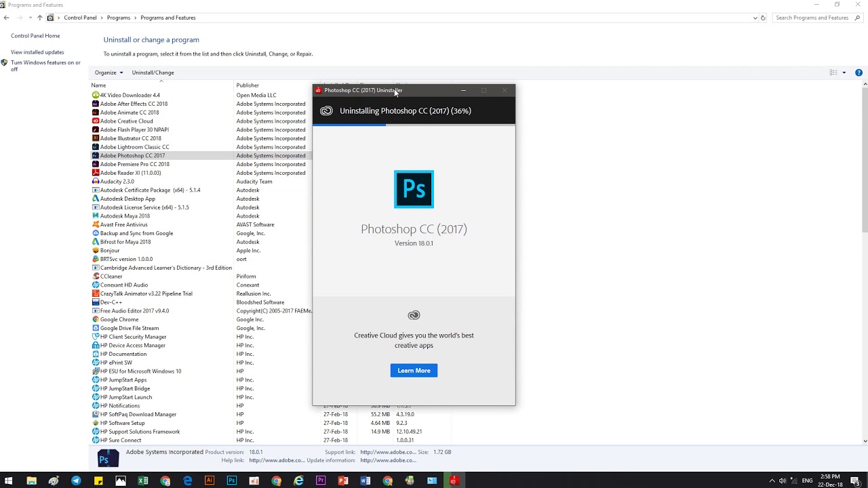The width and height of the screenshot is (868, 488).
Task: Open the Adobe Help link URL
Action: (x=277, y=460)
